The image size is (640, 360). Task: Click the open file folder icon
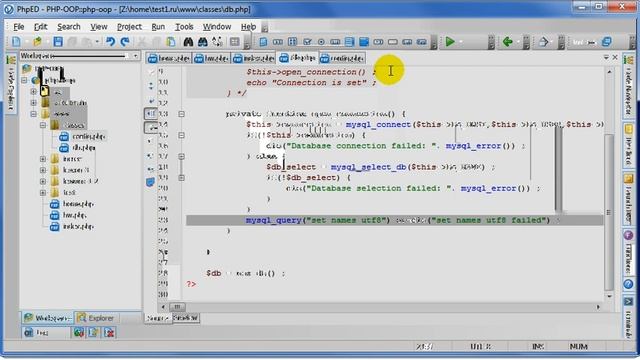[37, 42]
